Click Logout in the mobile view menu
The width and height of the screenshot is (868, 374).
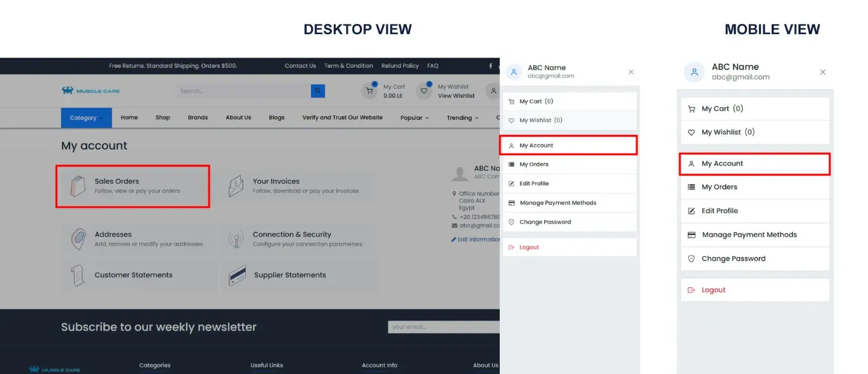[713, 290]
